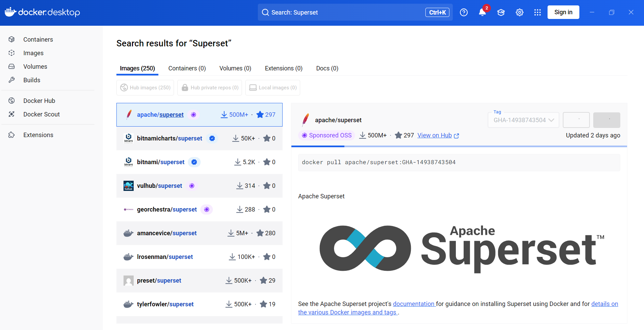Viewport: 644px width, 330px height.
Task: Open the notifications bell
Action: pyautogui.click(x=483, y=12)
